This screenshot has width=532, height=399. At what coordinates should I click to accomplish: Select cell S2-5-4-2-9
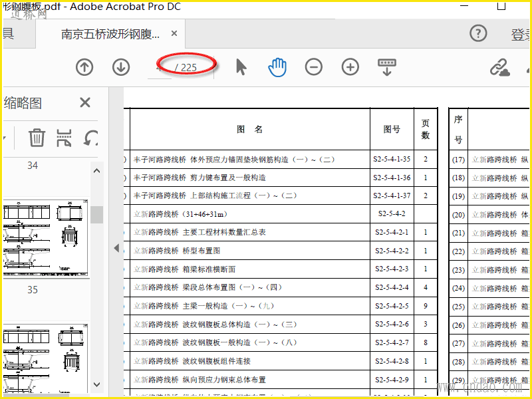click(392, 380)
